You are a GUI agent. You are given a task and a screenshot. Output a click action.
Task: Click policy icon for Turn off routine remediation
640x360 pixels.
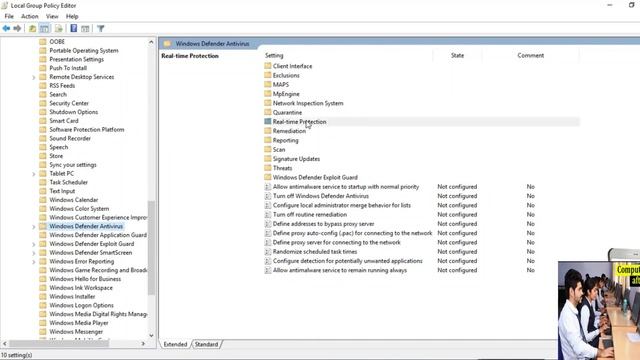pyautogui.click(x=268, y=214)
